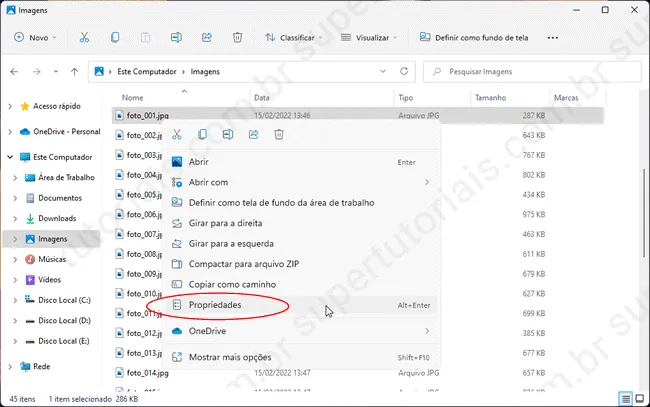Viewport: 650px width, 407px height.
Task: Click the Cut scissors icon in the context menu
Action: point(177,134)
